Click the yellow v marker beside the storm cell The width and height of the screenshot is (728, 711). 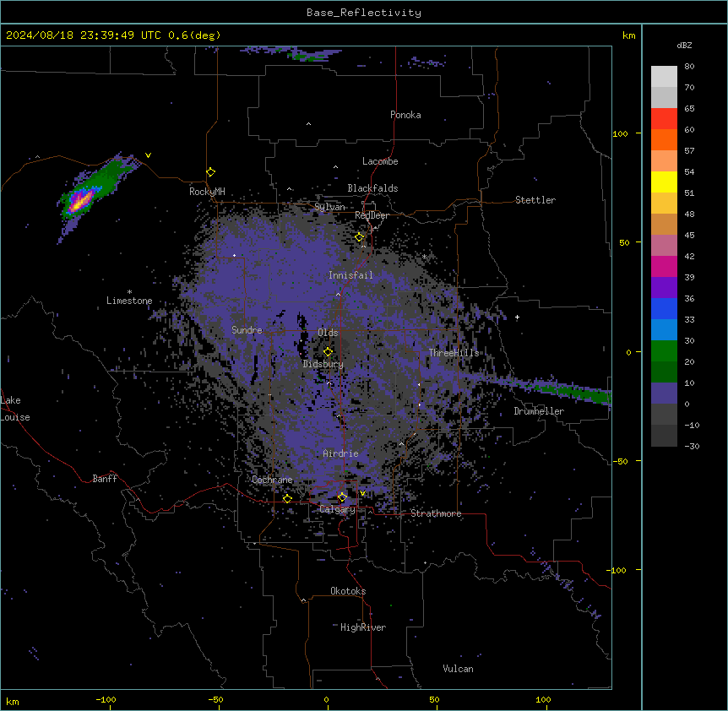pos(148,155)
